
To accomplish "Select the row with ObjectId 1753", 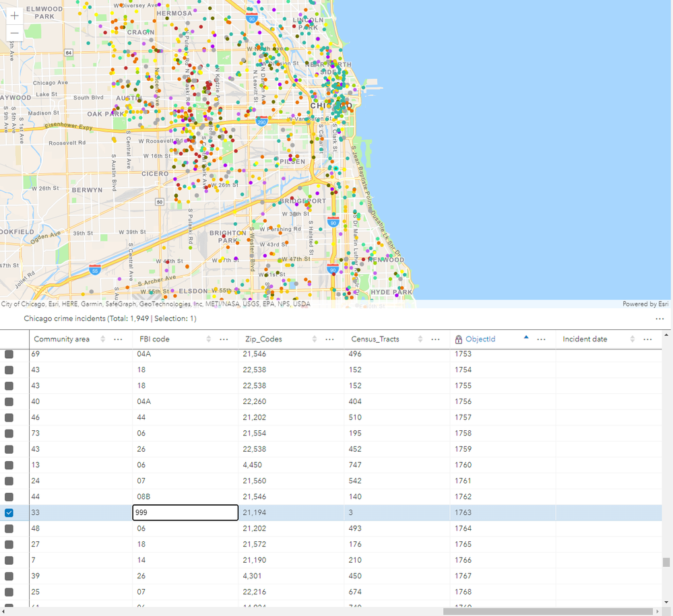I will pos(9,354).
